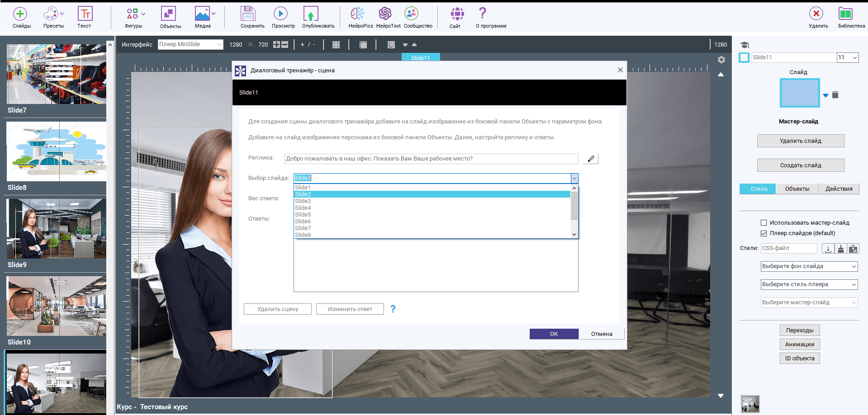Click the blue slide color swatch
This screenshot has height=415, width=868.
(x=799, y=93)
